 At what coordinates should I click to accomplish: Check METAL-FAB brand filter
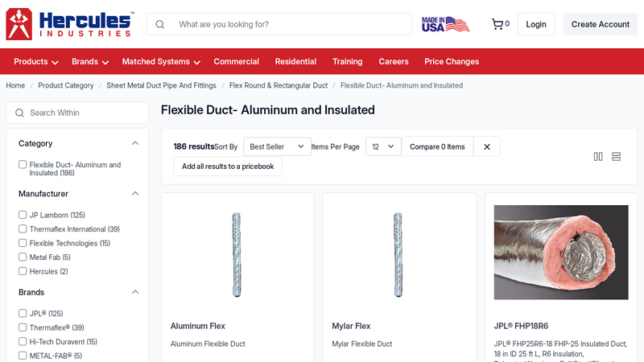pos(23,356)
